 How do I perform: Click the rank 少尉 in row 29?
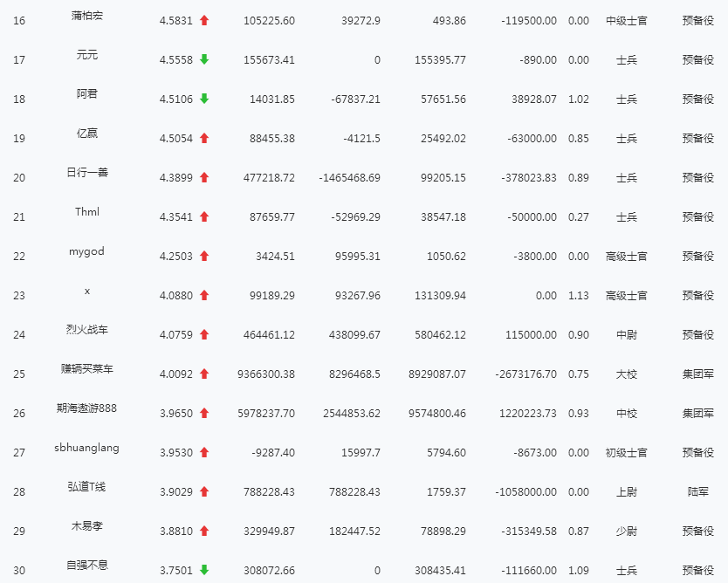coord(627,531)
